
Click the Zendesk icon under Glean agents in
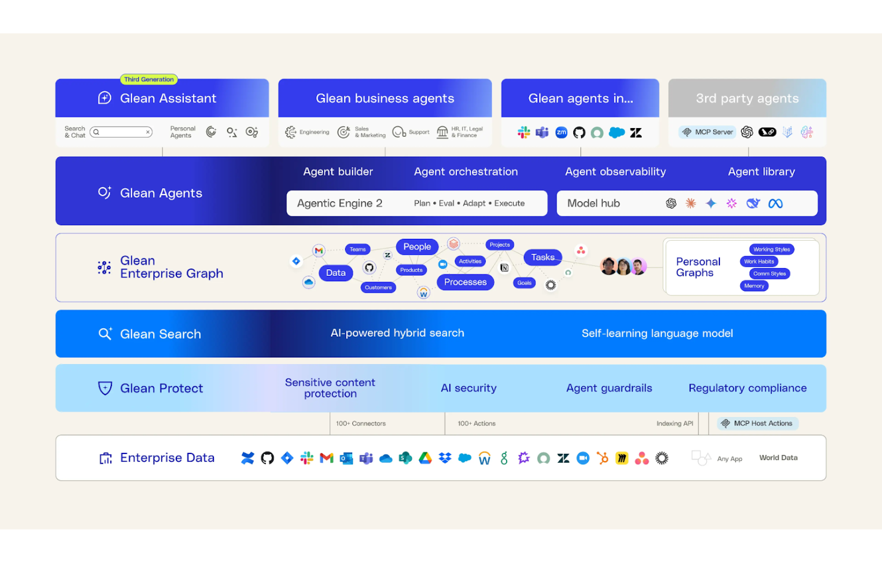coord(636,133)
